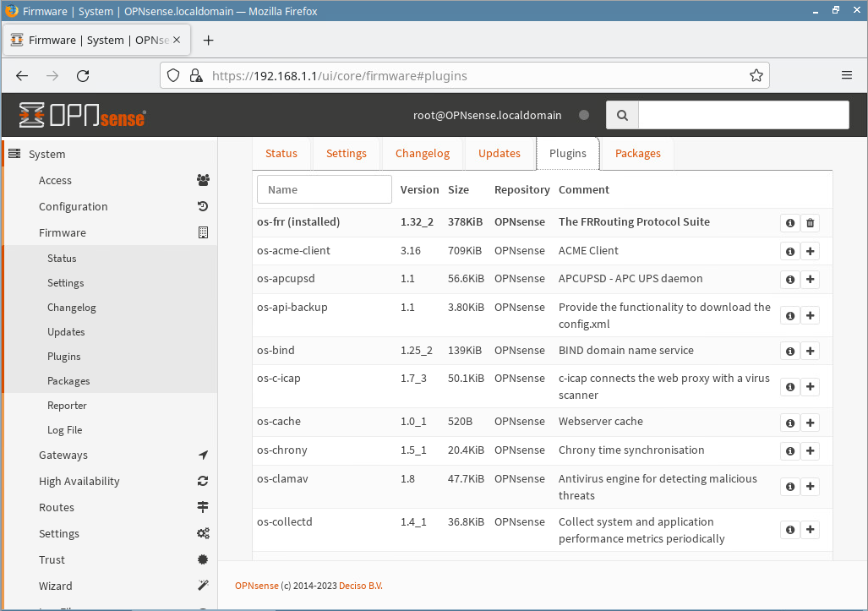Open the Changelog tab
The image size is (868, 611).
[422, 153]
